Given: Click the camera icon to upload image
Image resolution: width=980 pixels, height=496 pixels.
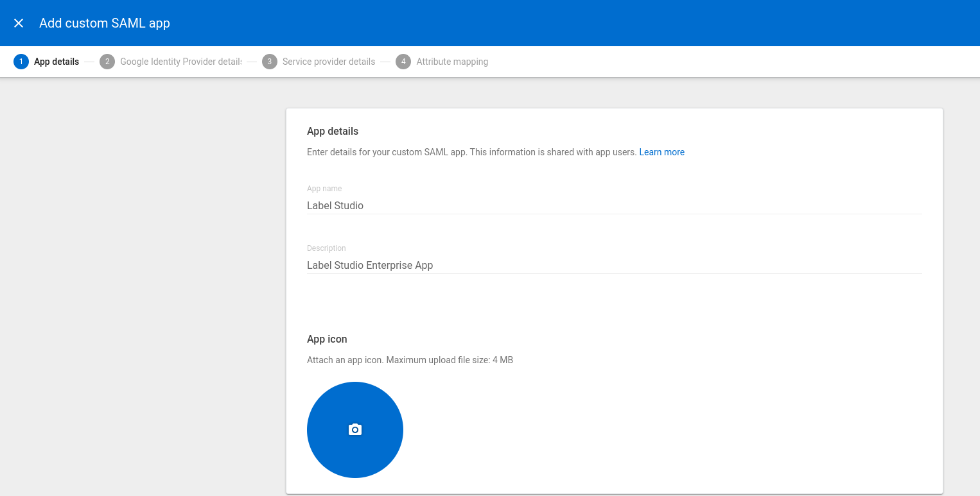Looking at the screenshot, I should point(355,429).
